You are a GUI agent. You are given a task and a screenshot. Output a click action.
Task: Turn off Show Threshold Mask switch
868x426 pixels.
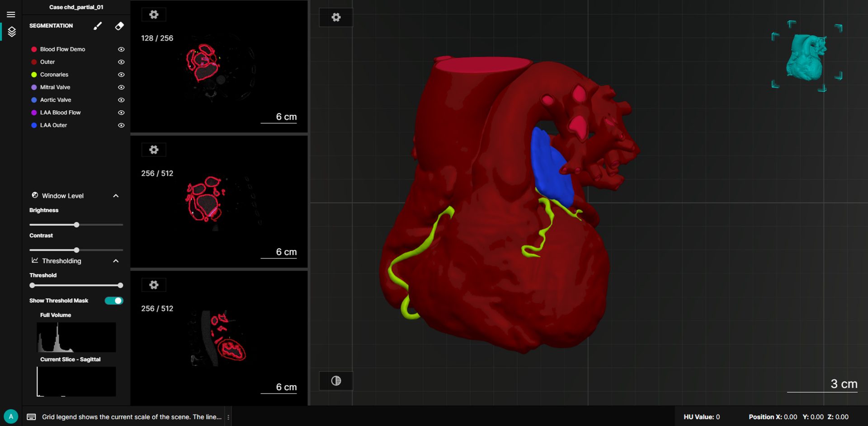pyautogui.click(x=114, y=301)
